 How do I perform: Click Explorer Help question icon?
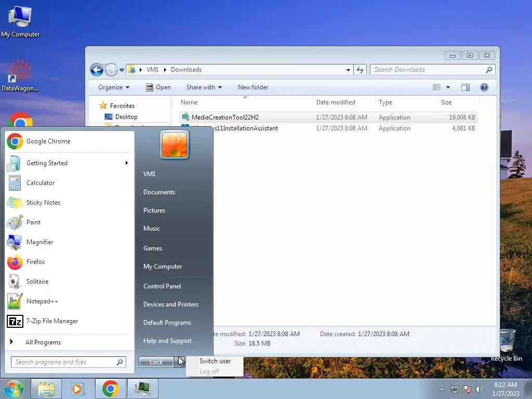point(484,87)
